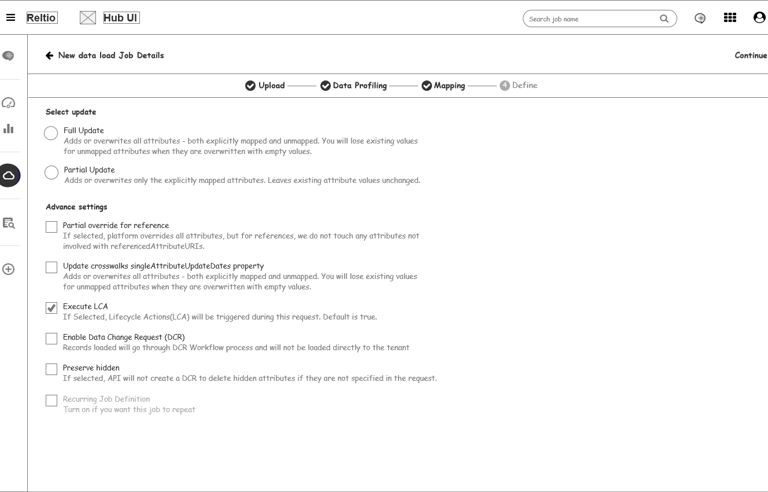Screen dimensions: 768x492
Task: Enable Data Change Request (DCR) checkbox
Action: click(x=51, y=339)
